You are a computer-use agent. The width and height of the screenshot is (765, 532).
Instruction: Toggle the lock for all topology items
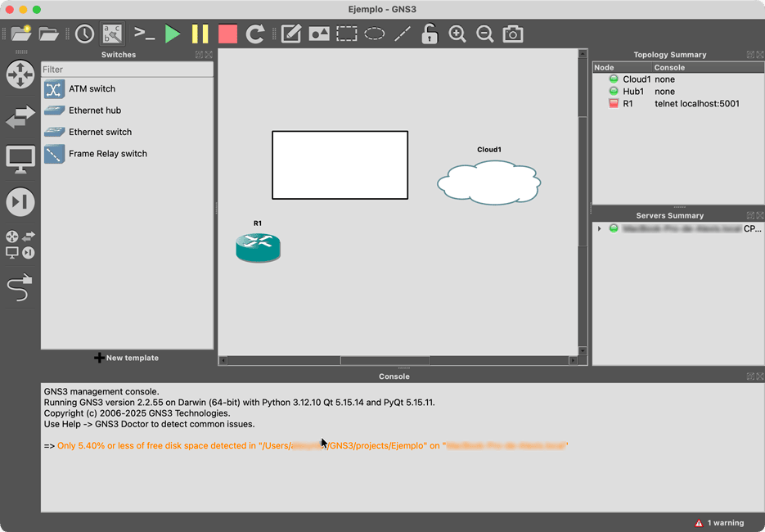[x=429, y=34]
